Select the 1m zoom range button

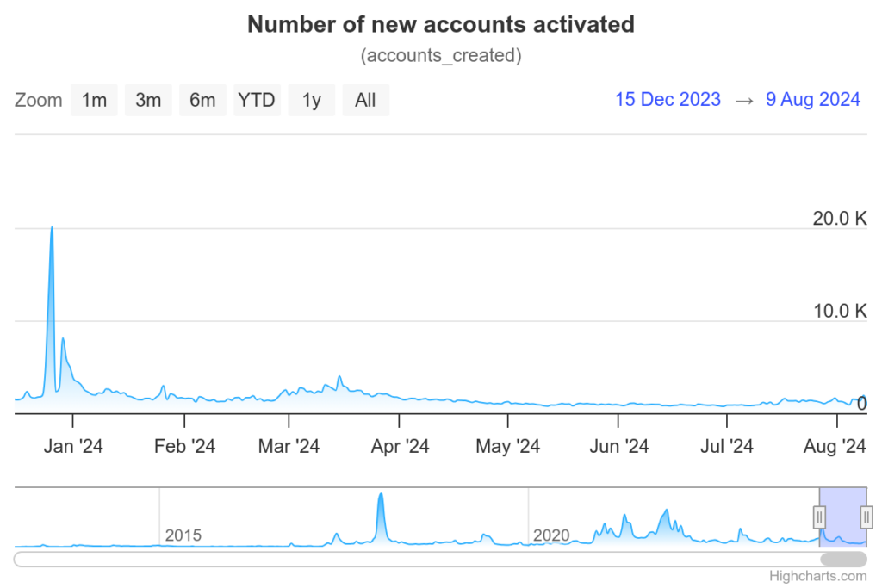(x=94, y=100)
